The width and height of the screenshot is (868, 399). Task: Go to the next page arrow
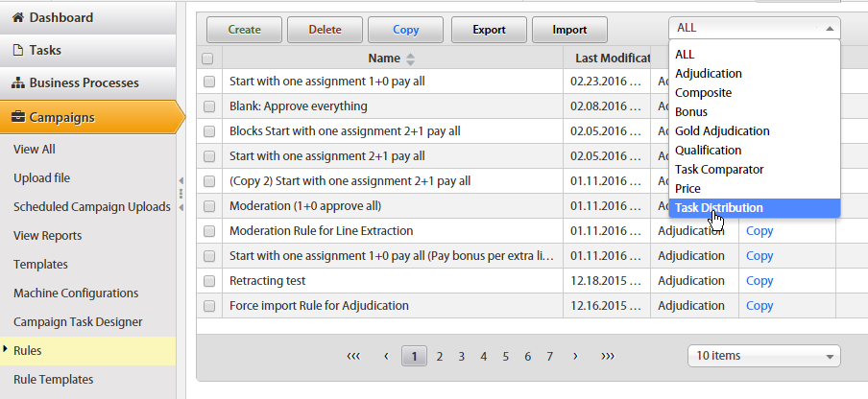coord(576,357)
